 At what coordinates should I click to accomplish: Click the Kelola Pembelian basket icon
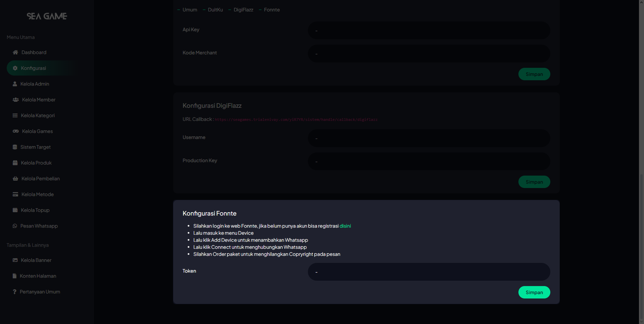pyautogui.click(x=15, y=179)
